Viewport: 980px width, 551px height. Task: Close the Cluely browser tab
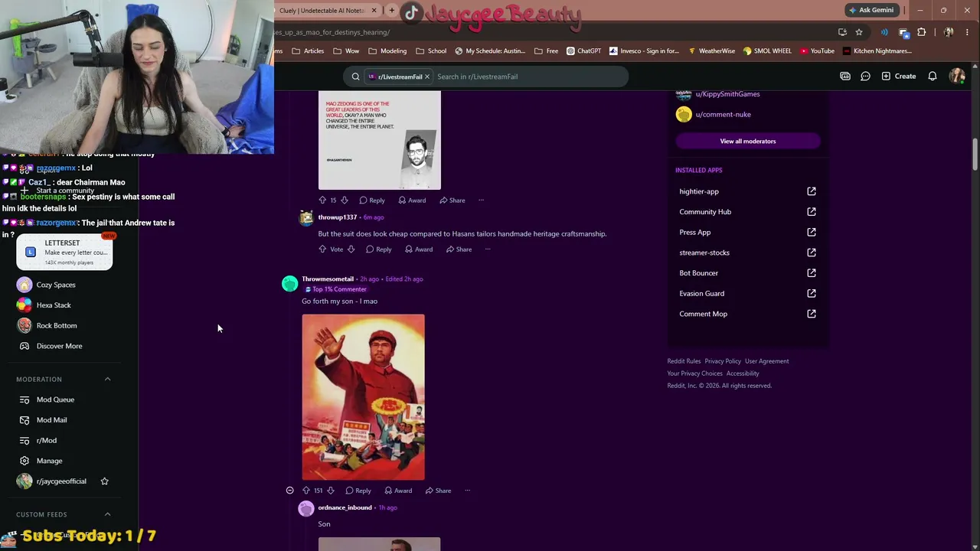(x=374, y=10)
